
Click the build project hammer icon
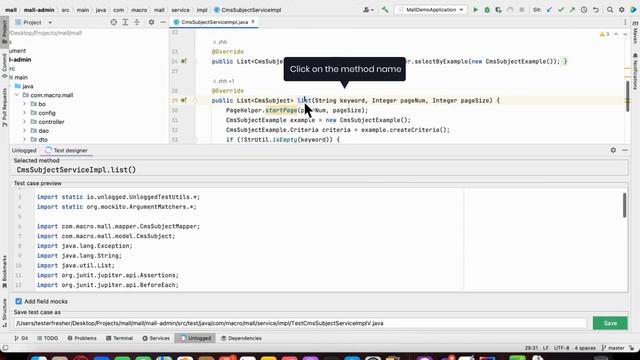coord(385,10)
